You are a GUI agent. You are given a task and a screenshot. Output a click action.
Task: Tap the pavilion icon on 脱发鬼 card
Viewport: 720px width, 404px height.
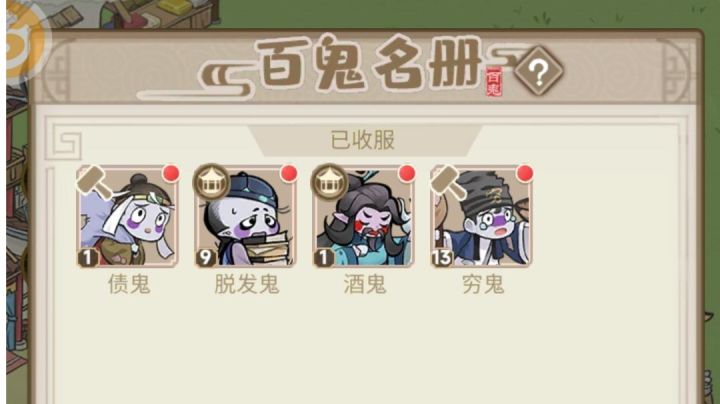pos(211,182)
